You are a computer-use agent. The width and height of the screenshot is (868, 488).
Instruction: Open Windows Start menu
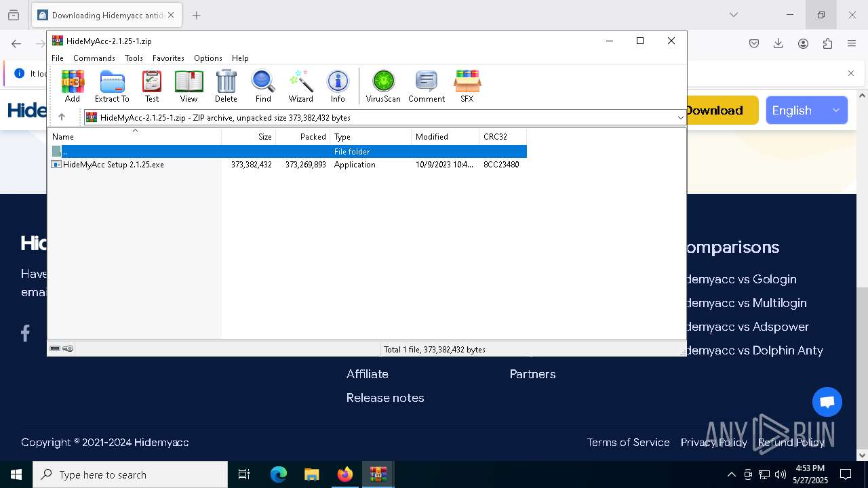[16, 474]
